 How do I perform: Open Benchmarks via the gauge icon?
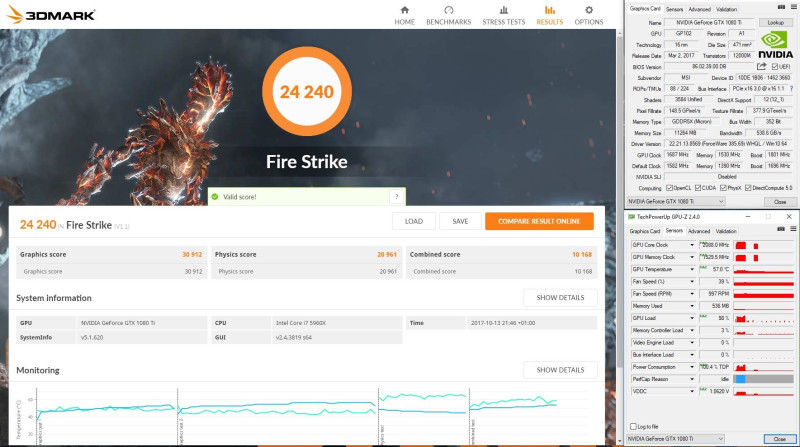coord(448,10)
